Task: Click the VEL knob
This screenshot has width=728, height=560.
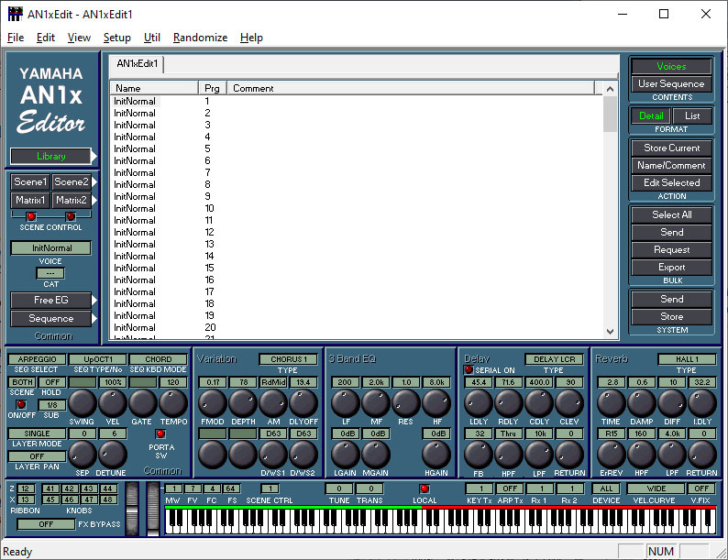Action: click(x=113, y=402)
